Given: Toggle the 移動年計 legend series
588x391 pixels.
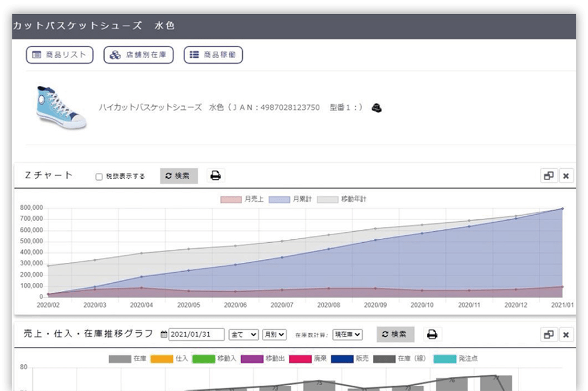Looking at the screenshot, I should point(328,200).
